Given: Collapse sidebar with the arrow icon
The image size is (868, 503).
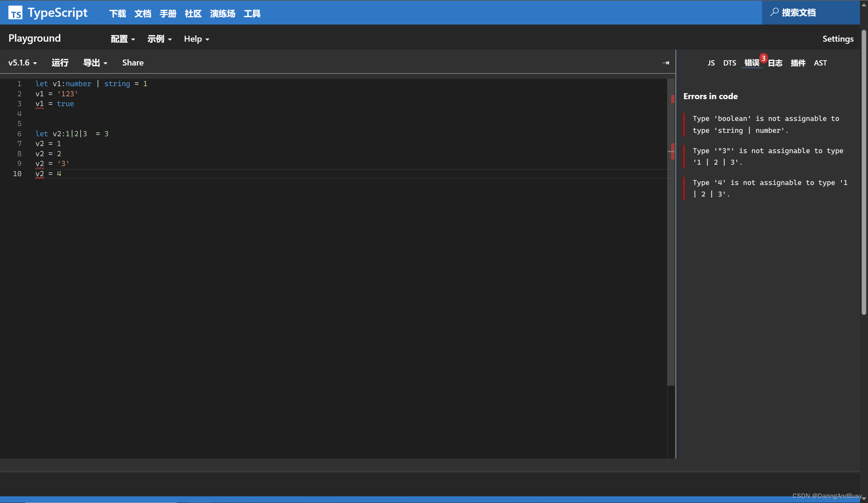Looking at the screenshot, I should click(666, 63).
